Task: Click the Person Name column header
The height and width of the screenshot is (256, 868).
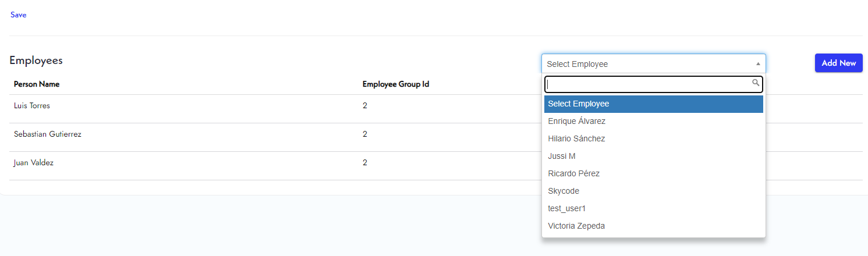Action: point(37,84)
